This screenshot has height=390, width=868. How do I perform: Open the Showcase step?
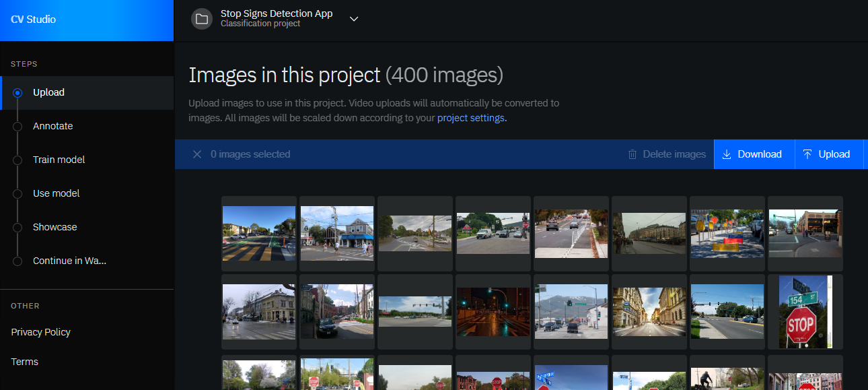(55, 227)
